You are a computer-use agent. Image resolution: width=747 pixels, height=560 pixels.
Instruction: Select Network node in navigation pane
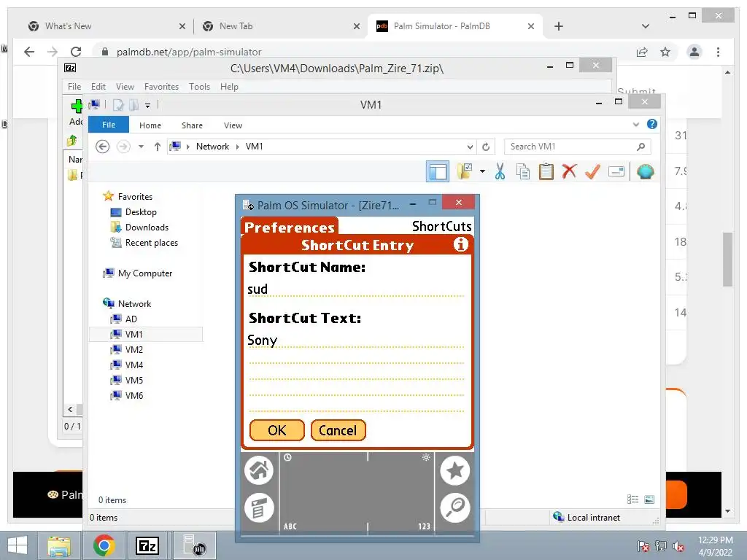click(x=134, y=304)
